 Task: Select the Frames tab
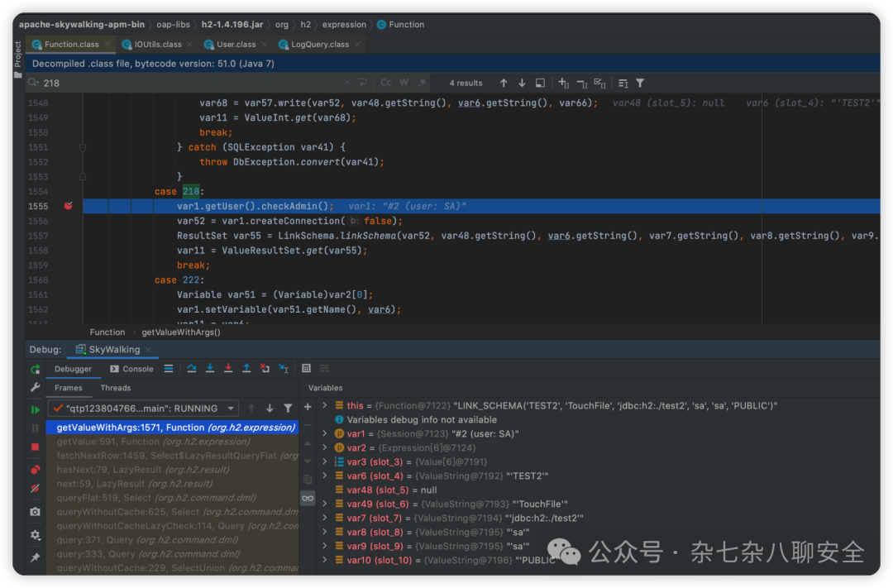(69, 388)
